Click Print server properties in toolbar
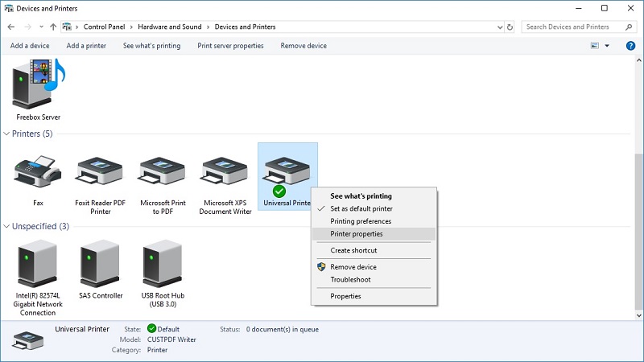 coord(230,46)
